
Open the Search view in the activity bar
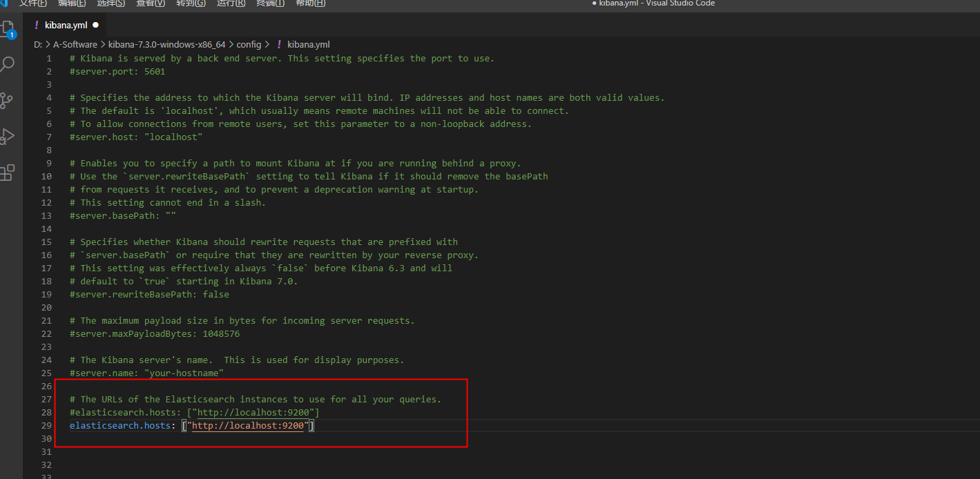[x=8, y=65]
